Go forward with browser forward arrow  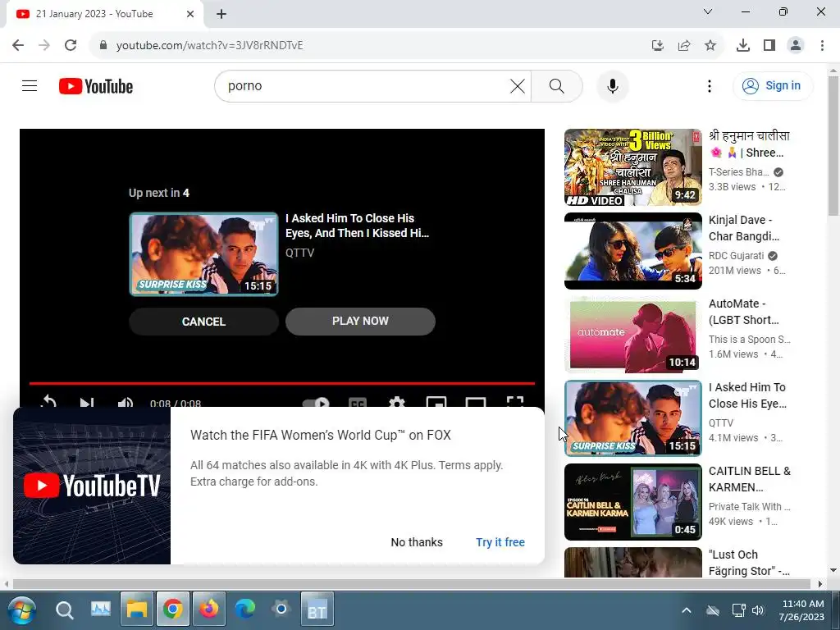44,45
